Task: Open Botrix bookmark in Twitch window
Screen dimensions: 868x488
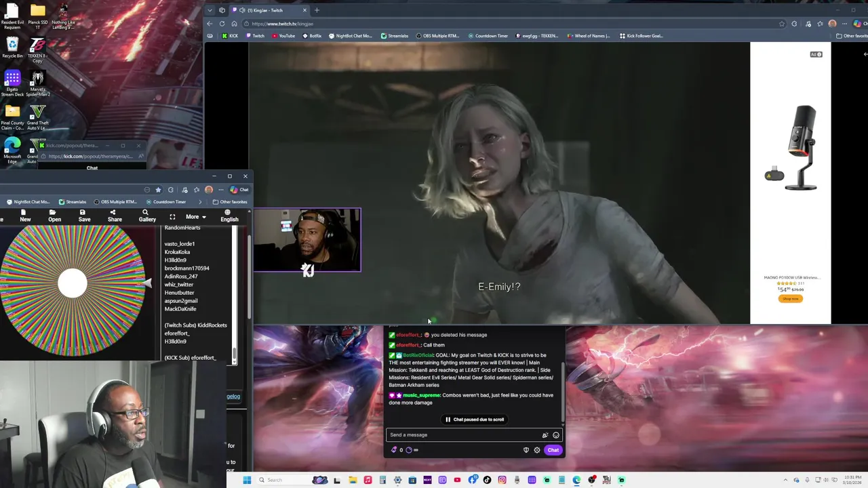Action: coord(312,36)
